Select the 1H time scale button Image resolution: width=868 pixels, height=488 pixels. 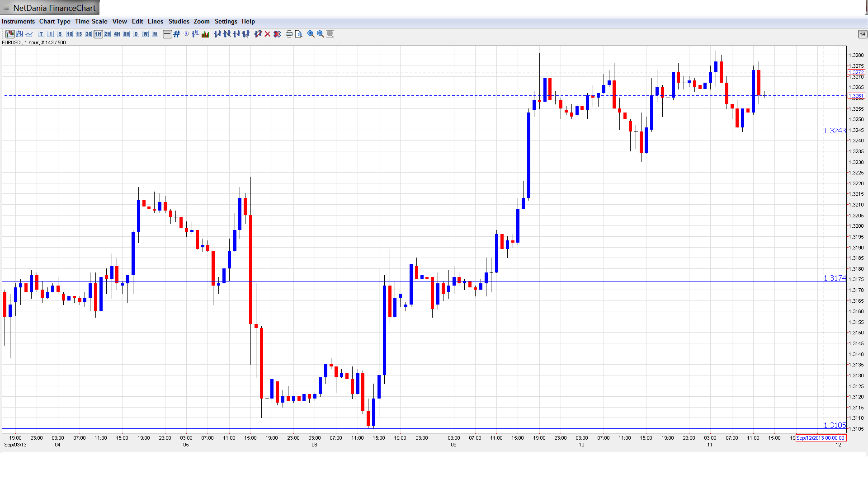[x=98, y=34]
